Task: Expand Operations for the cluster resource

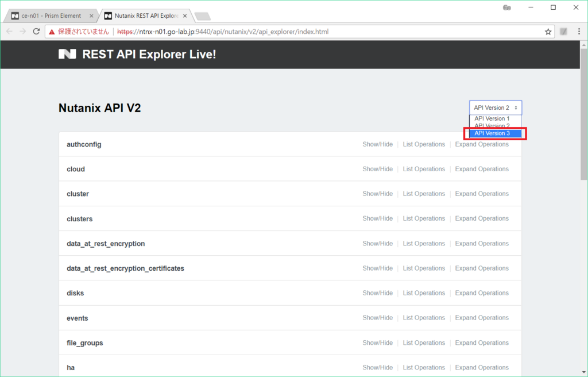Action: point(482,194)
